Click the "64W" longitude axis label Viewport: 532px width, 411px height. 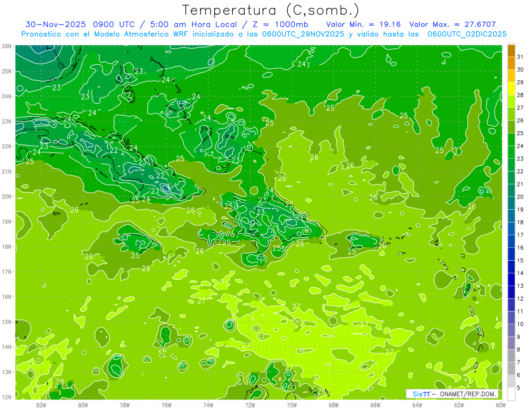(417, 404)
